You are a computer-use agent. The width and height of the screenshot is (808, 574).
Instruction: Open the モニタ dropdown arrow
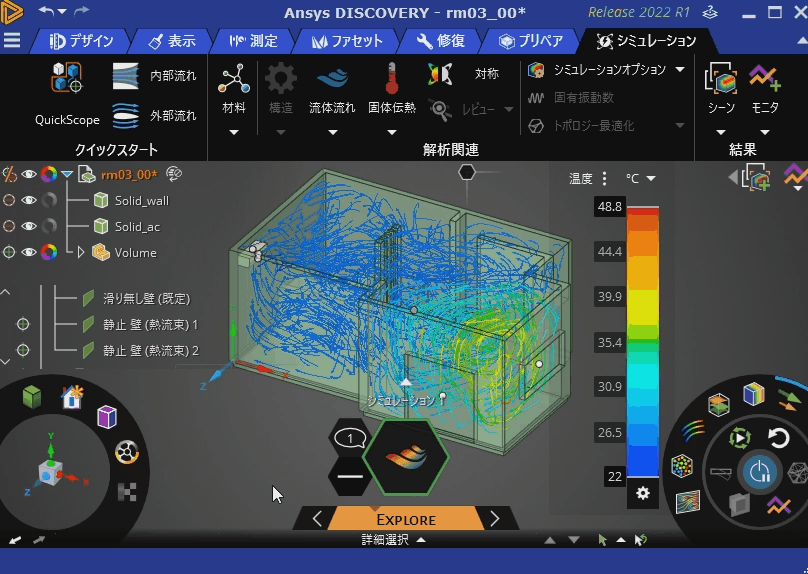tap(765, 132)
